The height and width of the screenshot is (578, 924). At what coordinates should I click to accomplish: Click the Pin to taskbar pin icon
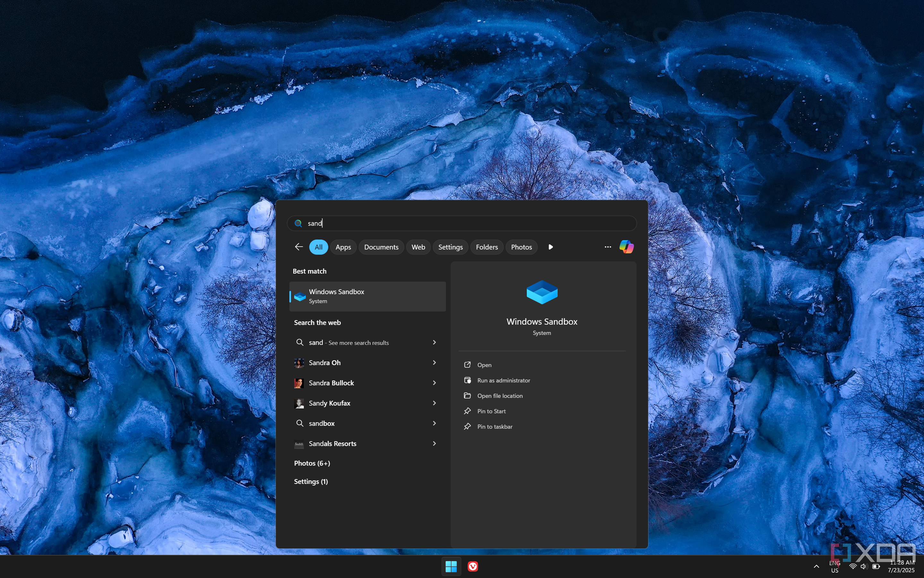[467, 426]
